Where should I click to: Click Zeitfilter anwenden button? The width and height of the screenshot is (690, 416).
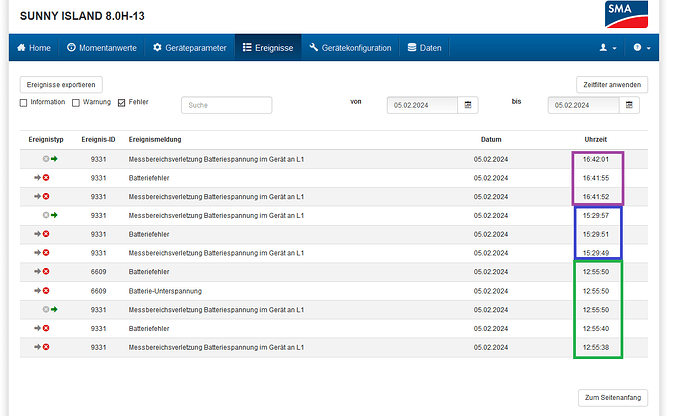(x=612, y=85)
